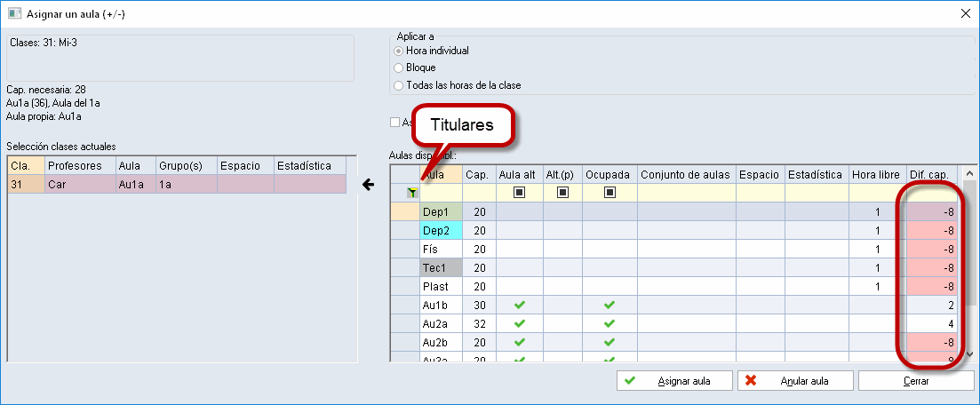Viewport: 980px width, 405px height.
Task: Tick the checkbox beside the Titulares callout
Action: tap(394, 122)
